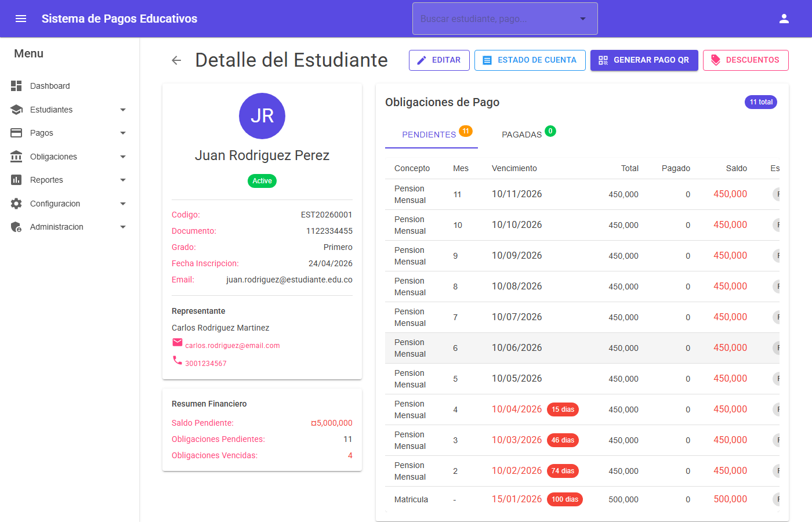Click the Obligaciones bank icon

coord(16,157)
